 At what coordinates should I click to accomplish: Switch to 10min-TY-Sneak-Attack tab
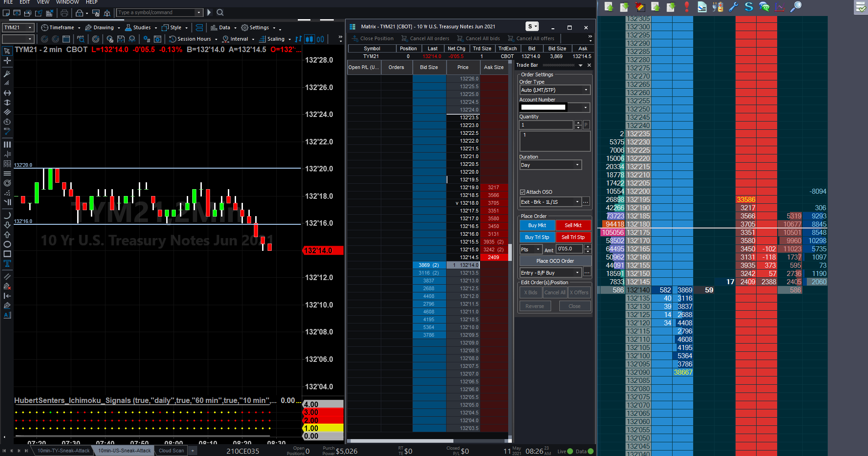63,451
